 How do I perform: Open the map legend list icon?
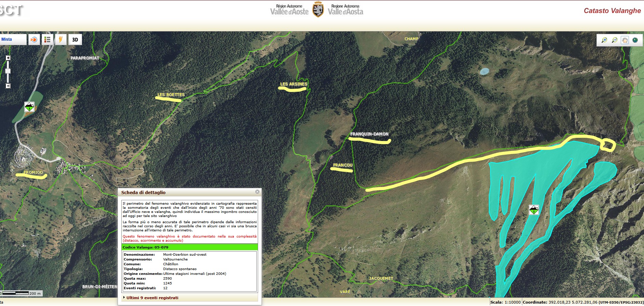47,40
